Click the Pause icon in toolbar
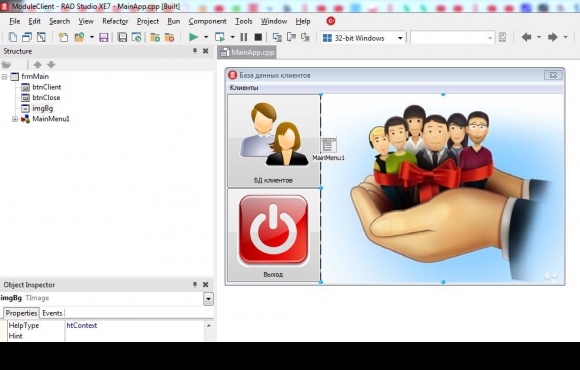This screenshot has height=370, width=580. click(244, 37)
